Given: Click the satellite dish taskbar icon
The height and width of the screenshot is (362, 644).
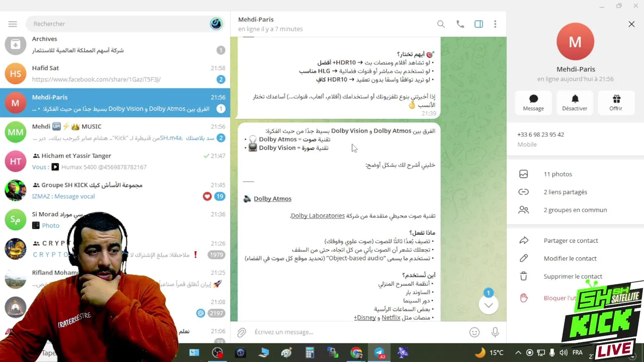Looking at the screenshot, I should coord(403,353).
